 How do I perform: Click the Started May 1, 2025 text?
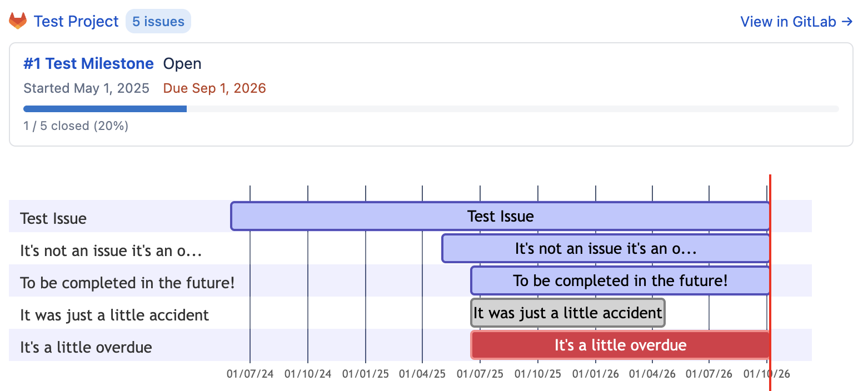coord(86,88)
